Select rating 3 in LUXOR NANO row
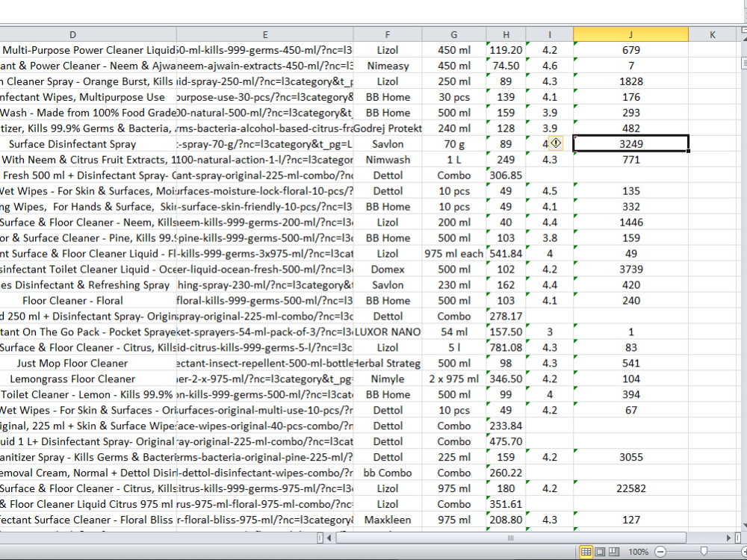Screen dimensions: 747x560 pos(549,332)
